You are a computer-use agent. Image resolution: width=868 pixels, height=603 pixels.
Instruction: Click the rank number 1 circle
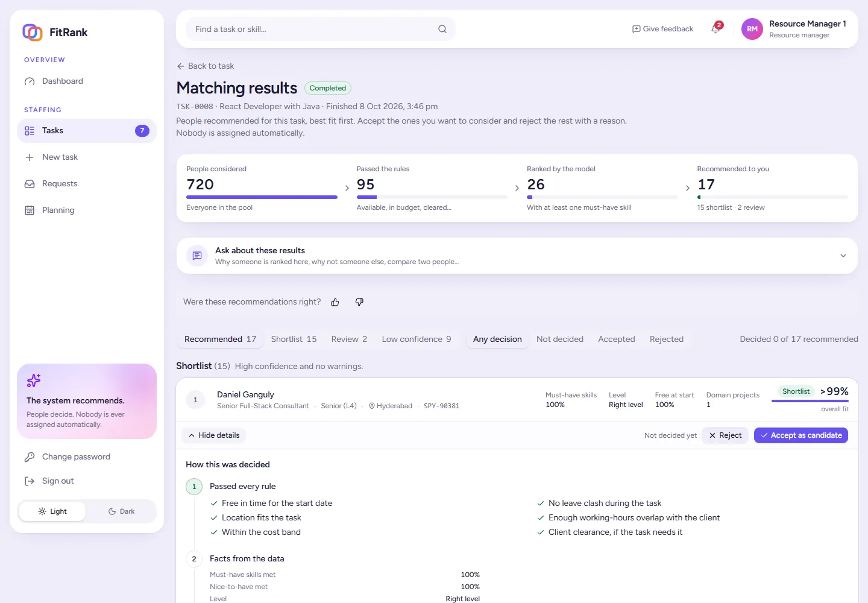(195, 400)
